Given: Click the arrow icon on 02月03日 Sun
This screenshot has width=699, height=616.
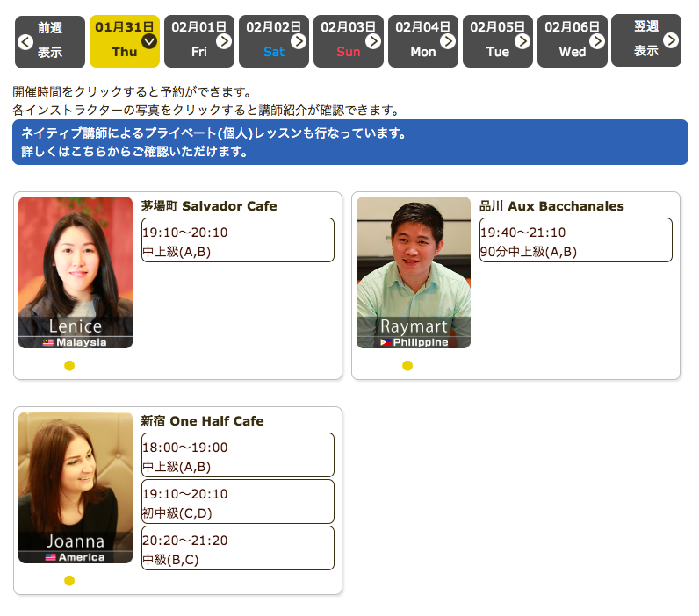Looking at the screenshot, I should 373,40.
